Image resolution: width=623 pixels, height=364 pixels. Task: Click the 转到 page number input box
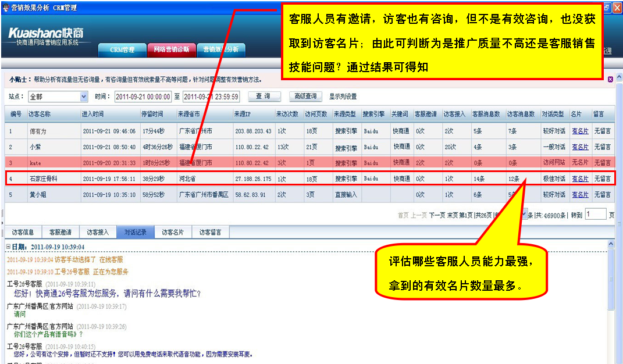[594, 215]
